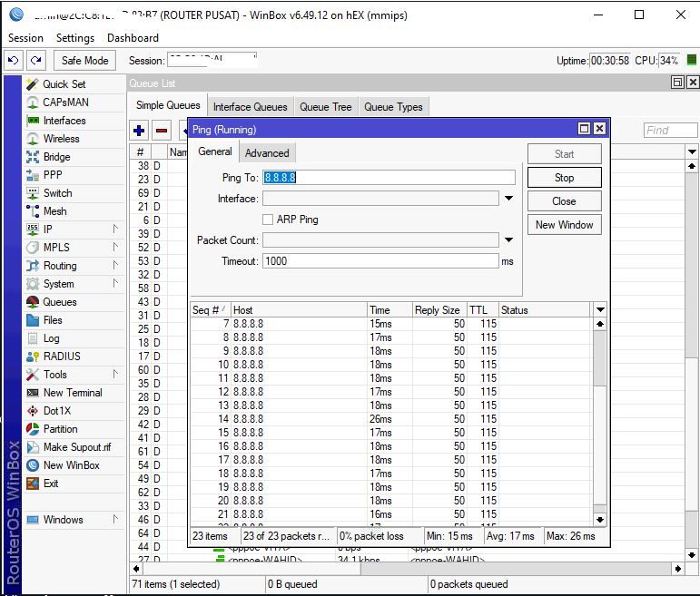Open the Queues sidebar icon
700x596 pixels.
pos(32,302)
